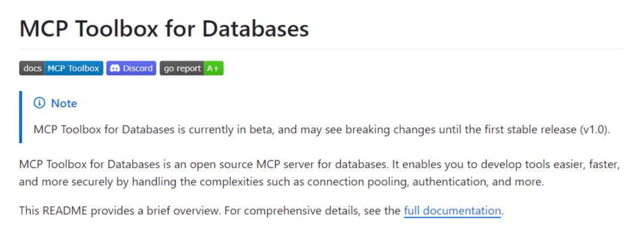Click the blue vertical bar of Note callout

(x=20, y=117)
